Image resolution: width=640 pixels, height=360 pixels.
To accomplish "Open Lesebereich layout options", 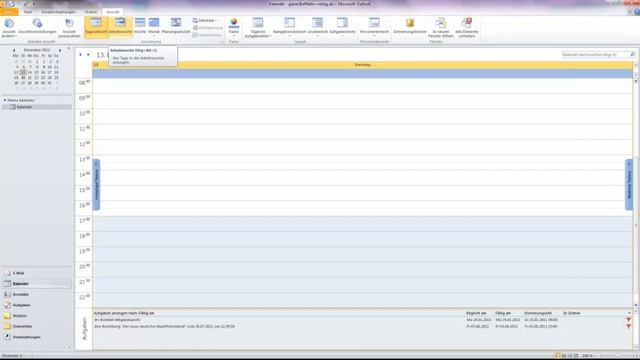I will (318, 28).
